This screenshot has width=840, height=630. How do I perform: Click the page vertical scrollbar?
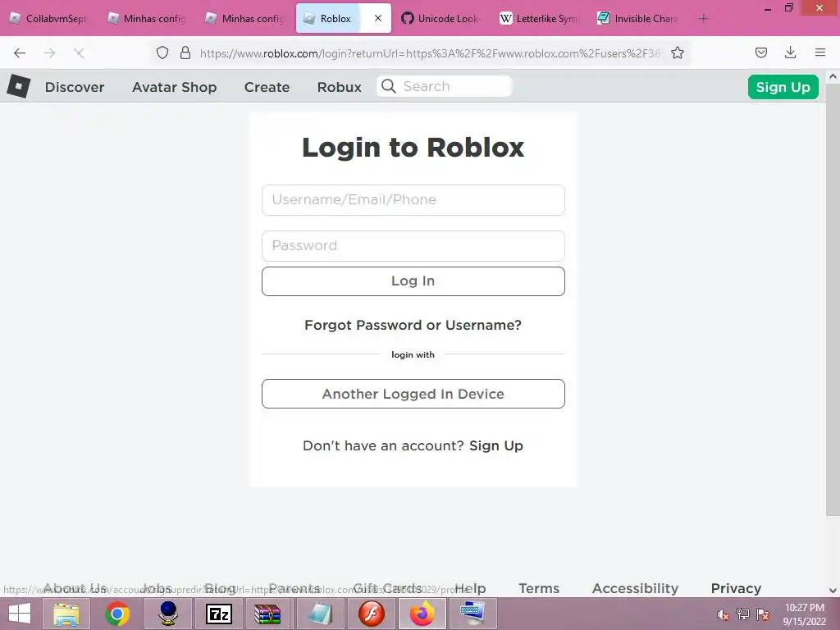click(x=833, y=300)
